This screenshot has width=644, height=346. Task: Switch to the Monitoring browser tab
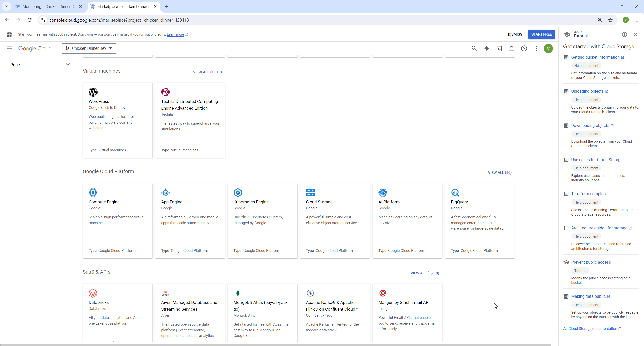point(48,6)
